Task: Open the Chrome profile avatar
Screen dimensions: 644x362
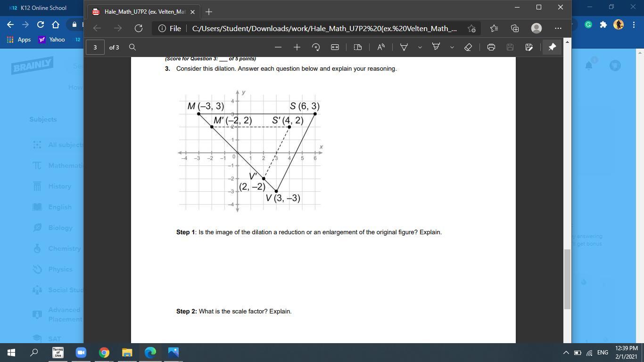Action: pyautogui.click(x=619, y=25)
